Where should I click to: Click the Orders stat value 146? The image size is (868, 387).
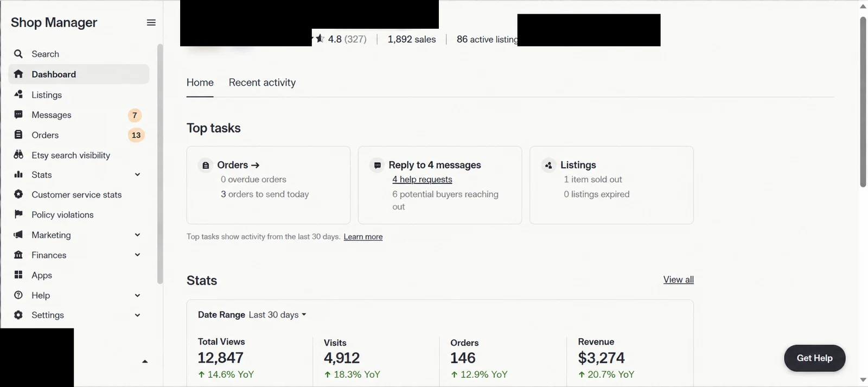(x=463, y=358)
